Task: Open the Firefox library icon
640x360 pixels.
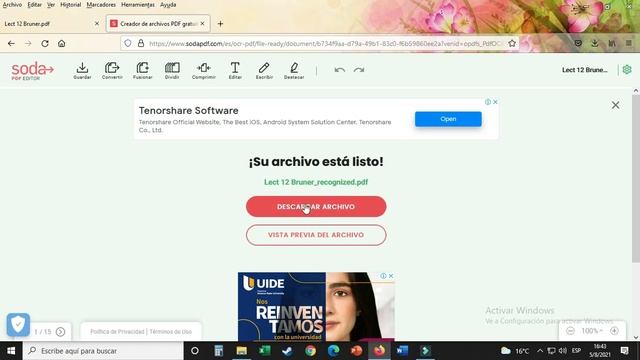Action: [612, 43]
